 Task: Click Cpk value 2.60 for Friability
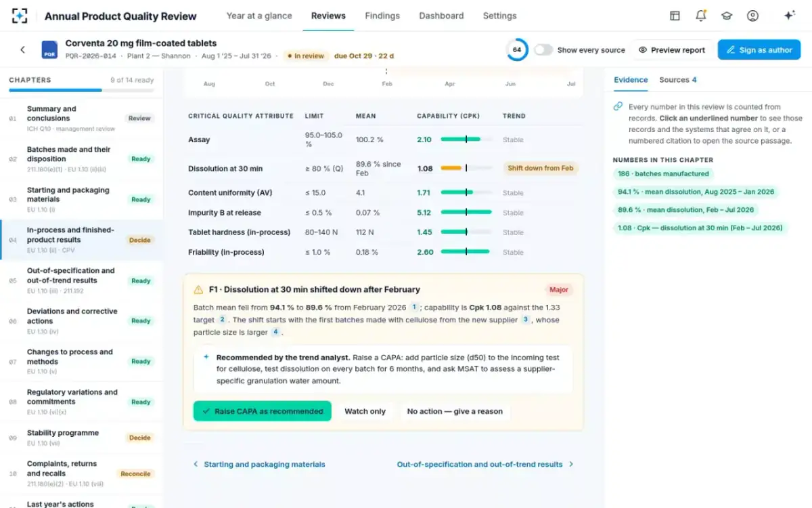pos(425,252)
